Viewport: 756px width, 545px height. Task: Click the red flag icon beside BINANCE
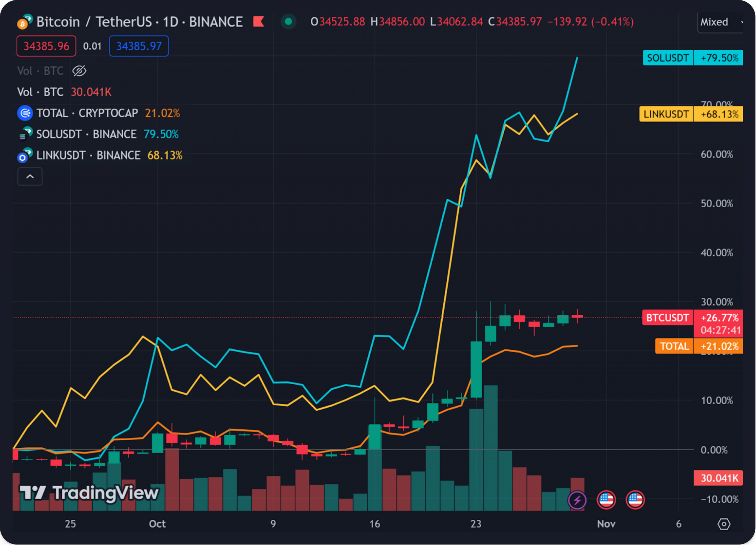pyautogui.click(x=259, y=22)
